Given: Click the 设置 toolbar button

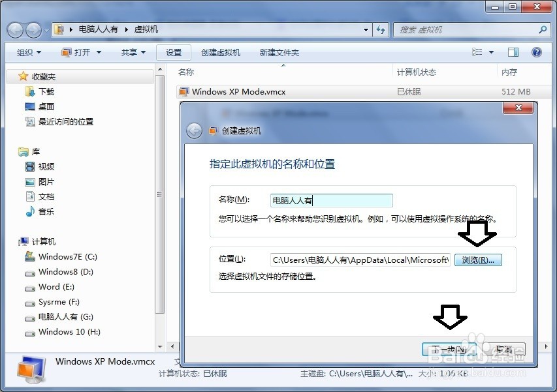Looking at the screenshot, I should coord(174,52).
